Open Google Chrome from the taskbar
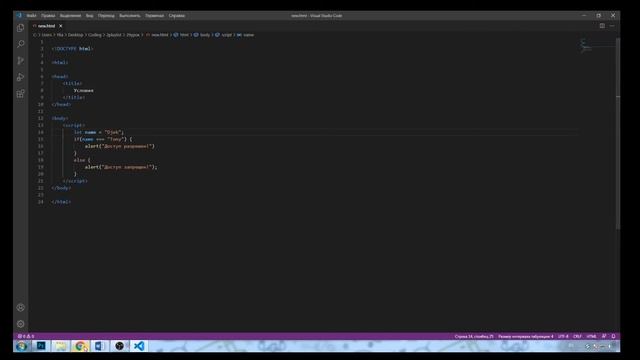The width and height of the screenshot is (640, 360). (x=80, y=346)
